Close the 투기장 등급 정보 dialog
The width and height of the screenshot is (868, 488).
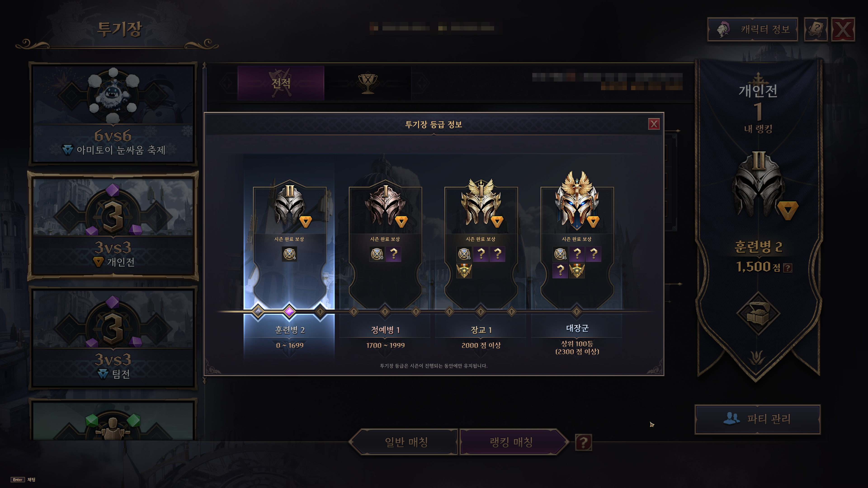(654, 124)
